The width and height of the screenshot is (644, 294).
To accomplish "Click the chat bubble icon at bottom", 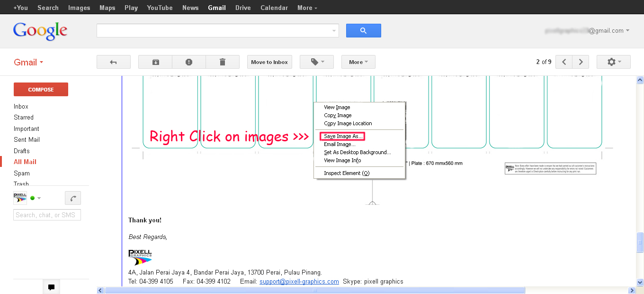I will point(51,287).
